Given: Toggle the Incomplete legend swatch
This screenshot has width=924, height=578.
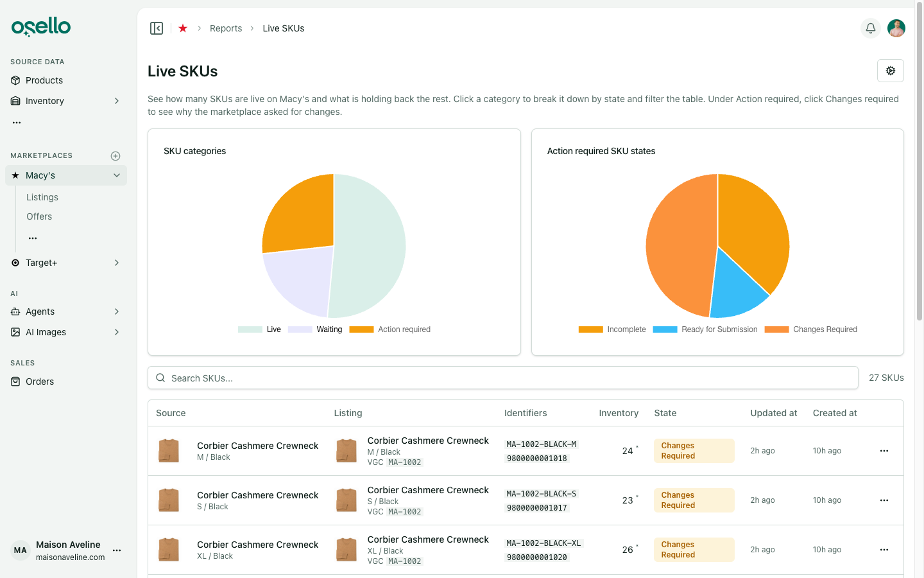Looking at the screenshot, I should coord(591,329).
